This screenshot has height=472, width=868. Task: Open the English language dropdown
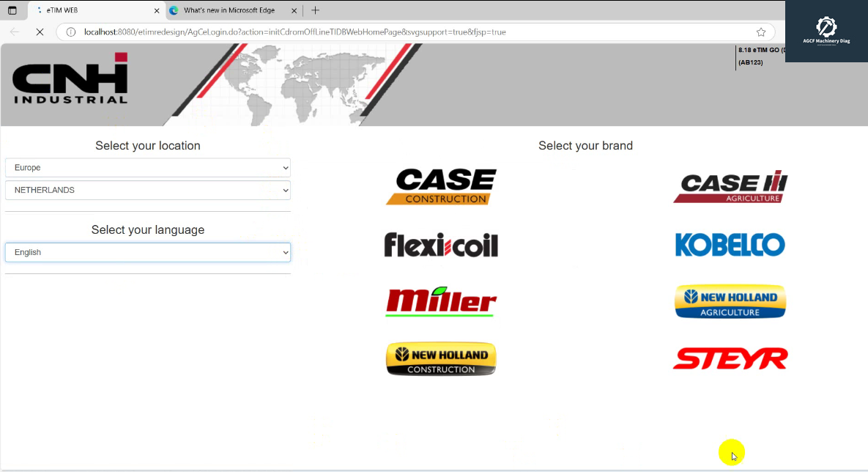147,252
